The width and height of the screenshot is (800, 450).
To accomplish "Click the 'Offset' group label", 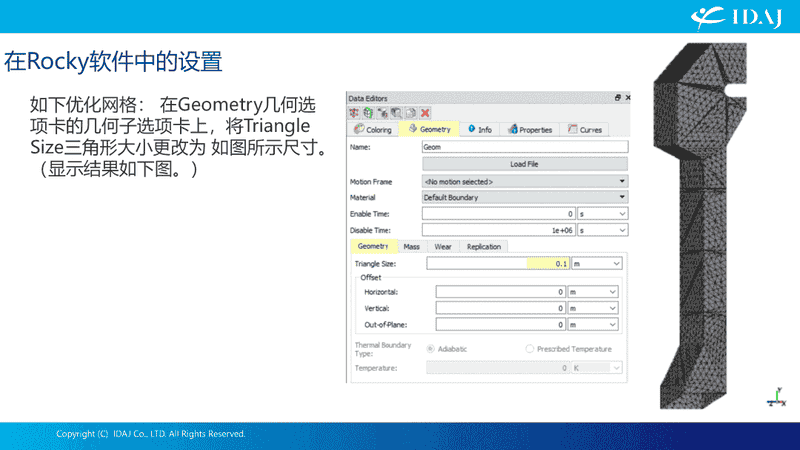I will pos(370,278).
